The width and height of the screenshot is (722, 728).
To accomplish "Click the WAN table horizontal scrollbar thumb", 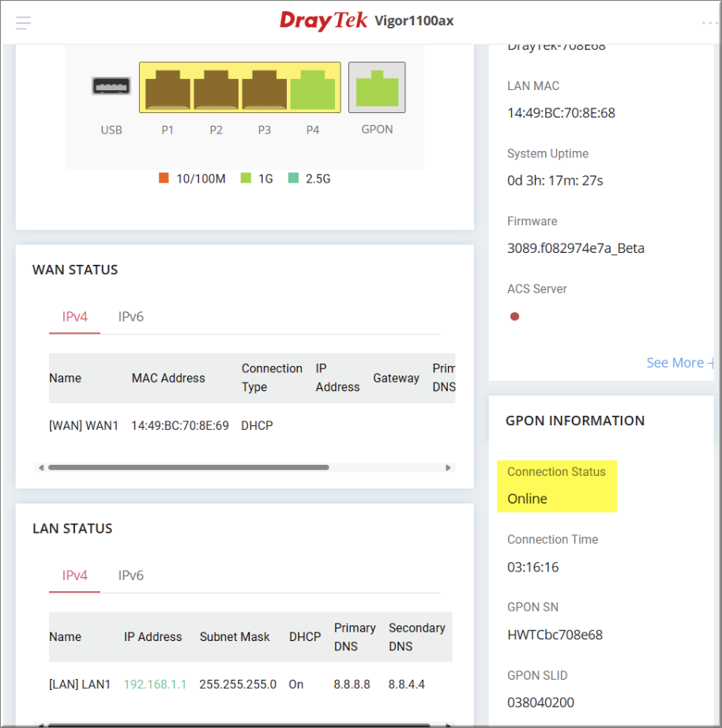I will tap(188, 467).
